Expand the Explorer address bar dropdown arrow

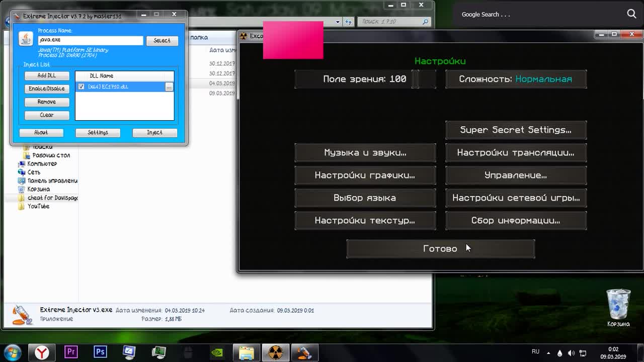[x=338, y=22]
